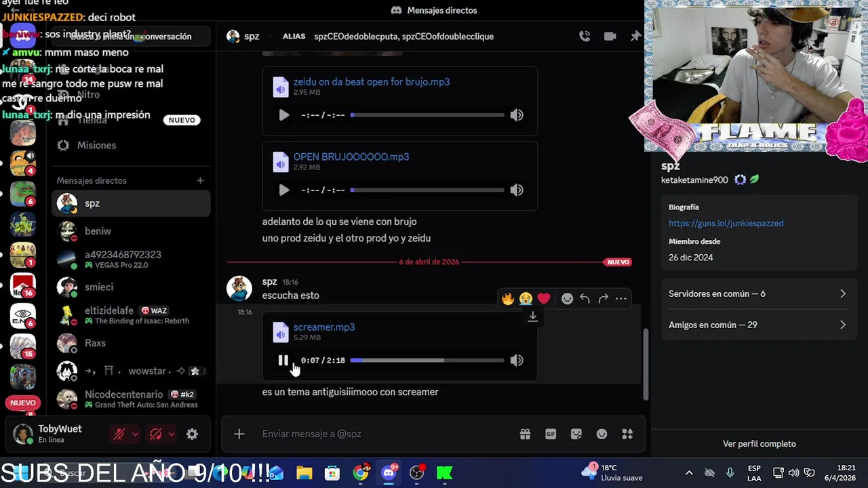Open the eltizidelafe conversation
Viewport: 868px width, 488px height.
click(131, 315)
